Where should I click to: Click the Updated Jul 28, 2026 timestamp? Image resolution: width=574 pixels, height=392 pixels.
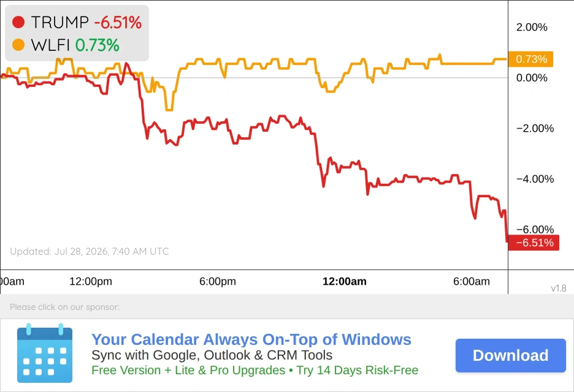[x=90, y=251]
